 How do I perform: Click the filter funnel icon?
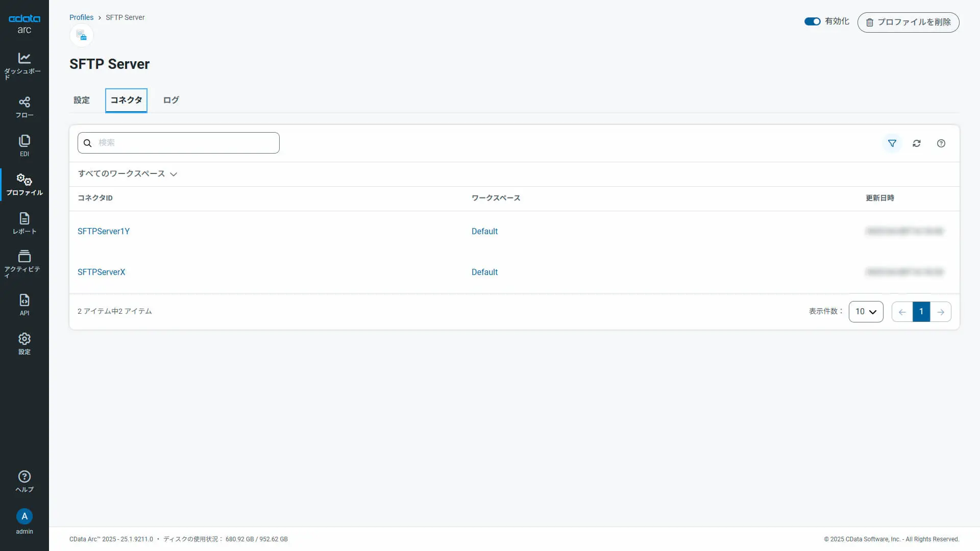(892, 143)
